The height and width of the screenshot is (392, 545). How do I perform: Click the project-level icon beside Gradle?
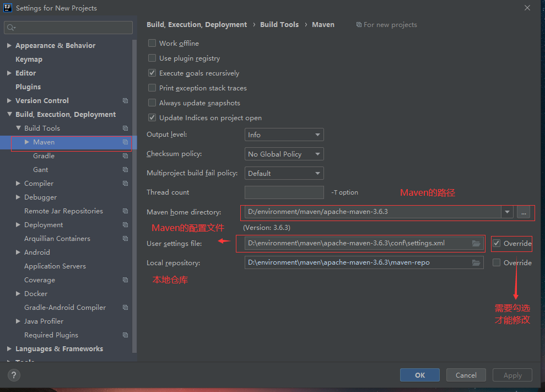tap(126, 156)
